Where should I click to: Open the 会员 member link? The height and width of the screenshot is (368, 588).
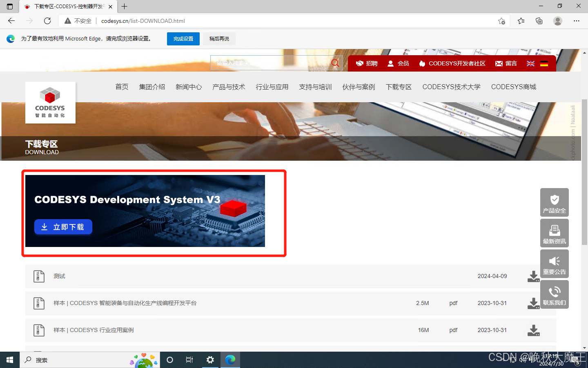tap(398, 63)
